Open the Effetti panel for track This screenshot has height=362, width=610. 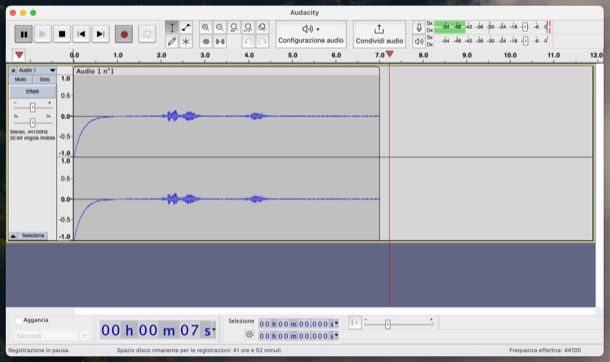tap(33, 92)
